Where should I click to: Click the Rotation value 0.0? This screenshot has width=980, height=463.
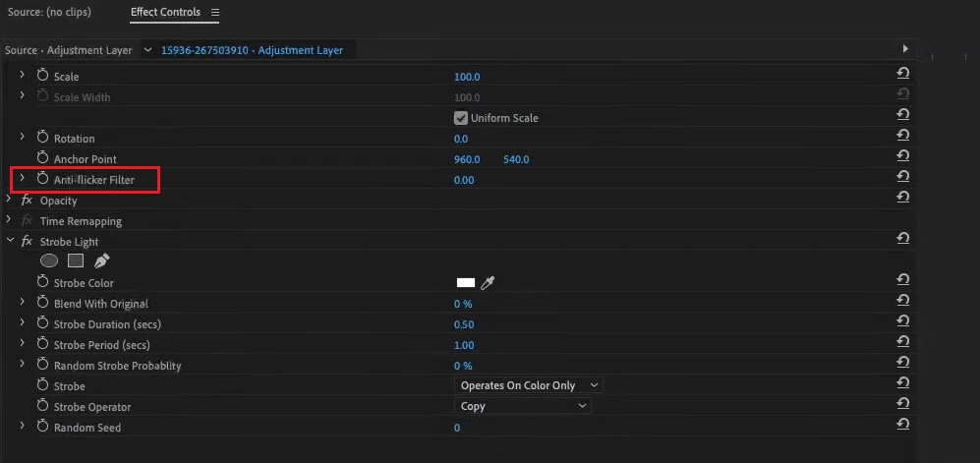point(461,139)
